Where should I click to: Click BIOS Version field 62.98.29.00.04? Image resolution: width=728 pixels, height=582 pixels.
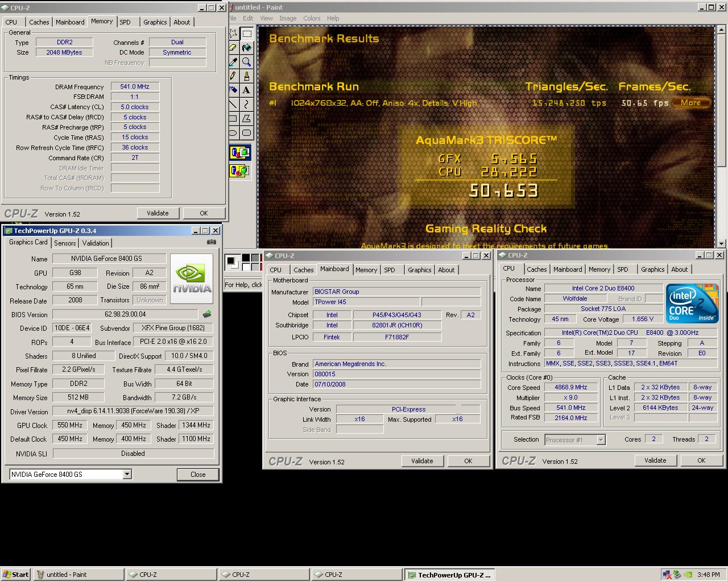[x=125, y=314]
